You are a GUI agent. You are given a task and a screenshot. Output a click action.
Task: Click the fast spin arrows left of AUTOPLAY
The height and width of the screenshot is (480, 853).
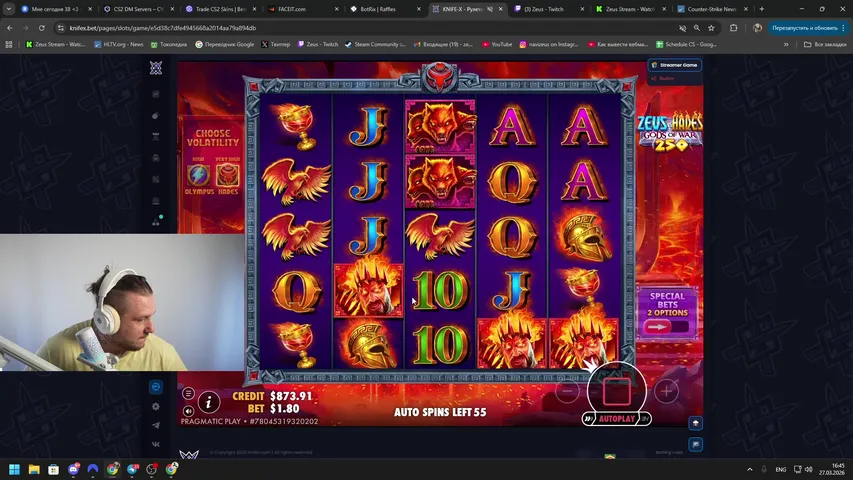click(589, 419)
